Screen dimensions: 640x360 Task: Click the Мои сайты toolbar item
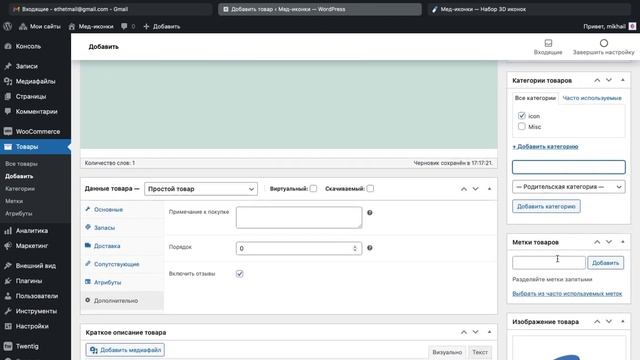[40, 27]
